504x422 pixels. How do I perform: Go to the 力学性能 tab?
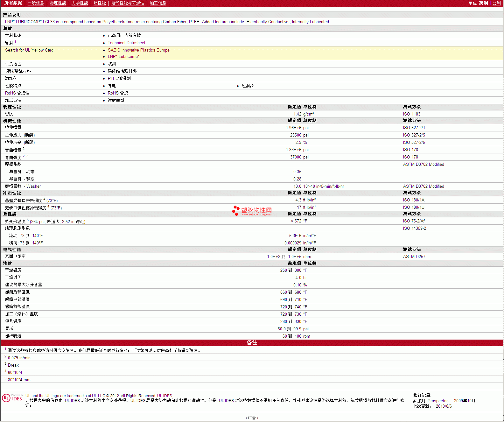pyautogui.click(x=80, y=3)
